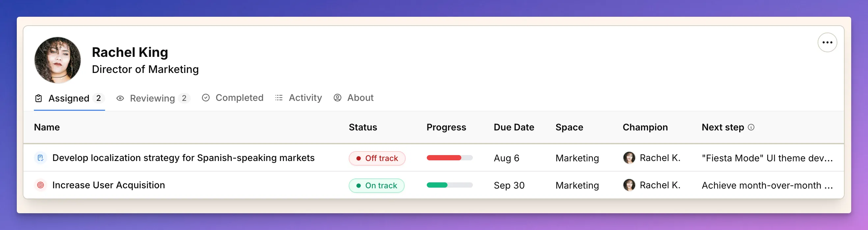Viewport: 868px width, 230px height.
Task: Click the info icon next to Next step
Action: coord(751,127)
